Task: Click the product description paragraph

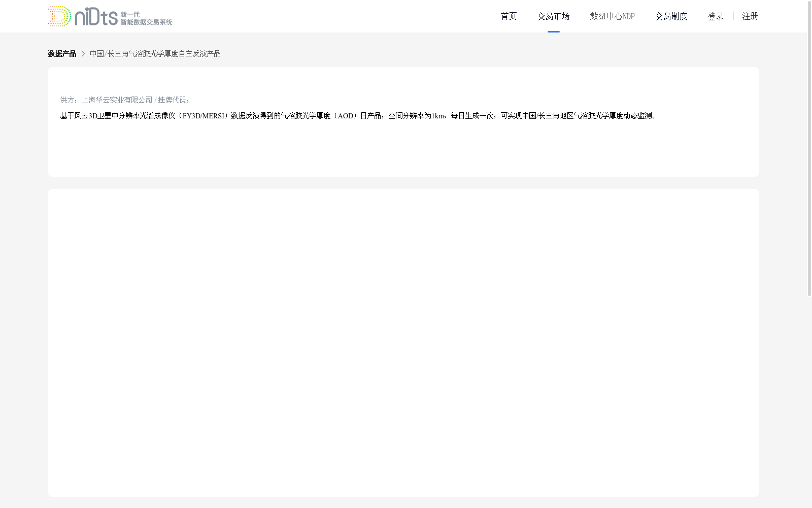Action: [358, 116]
